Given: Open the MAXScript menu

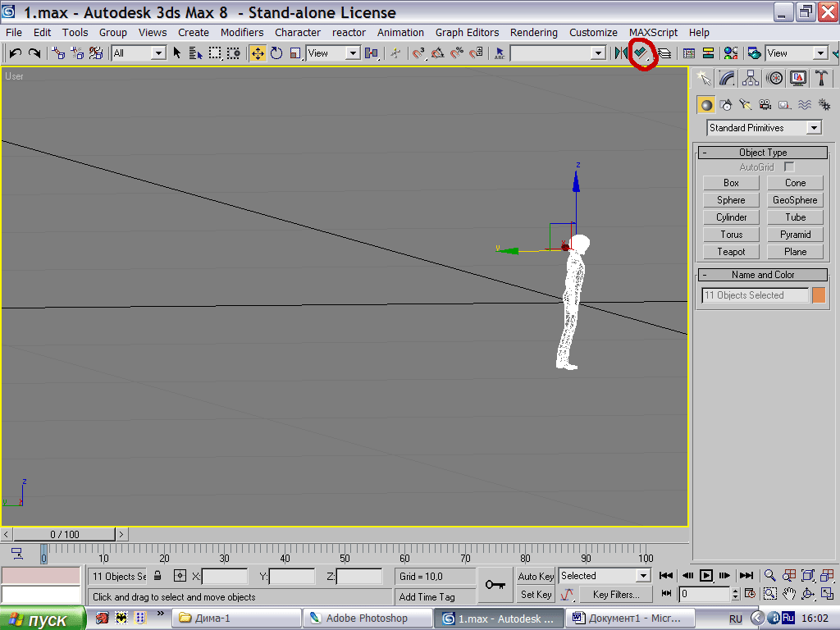Looking at the screenshot, I should point(653,33).
